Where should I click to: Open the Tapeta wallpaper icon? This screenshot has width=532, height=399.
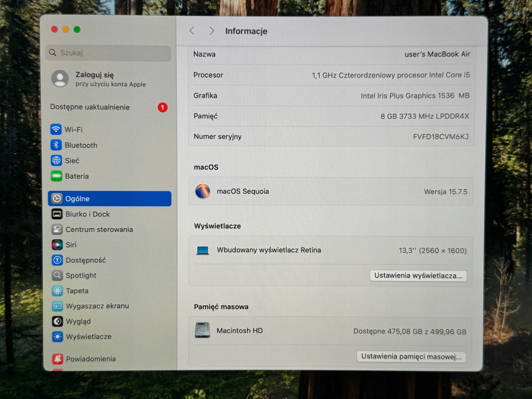(x=58, y=291)
